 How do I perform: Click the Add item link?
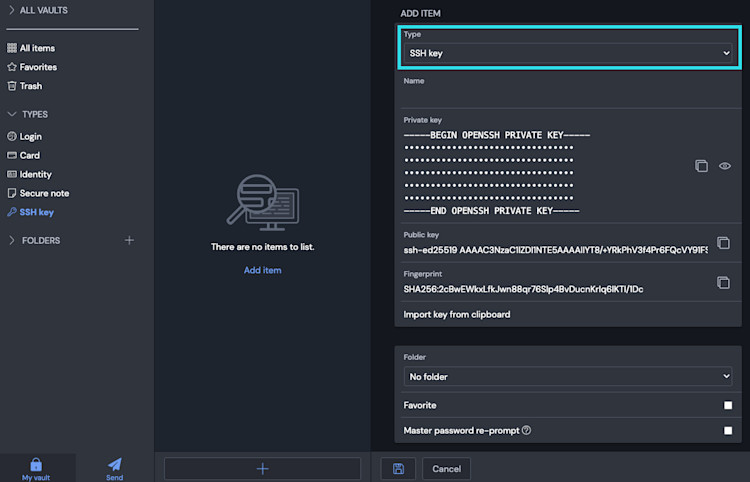(263, 270)
